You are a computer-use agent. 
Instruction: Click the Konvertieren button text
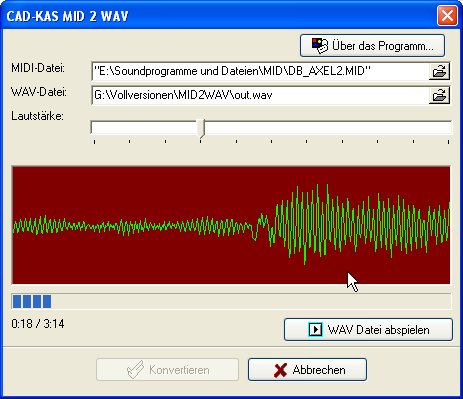click(x=179, y=370)
